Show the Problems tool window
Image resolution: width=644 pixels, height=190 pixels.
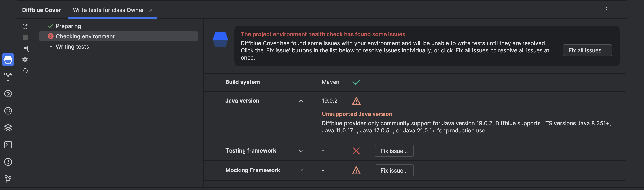[x=8, y=162]
